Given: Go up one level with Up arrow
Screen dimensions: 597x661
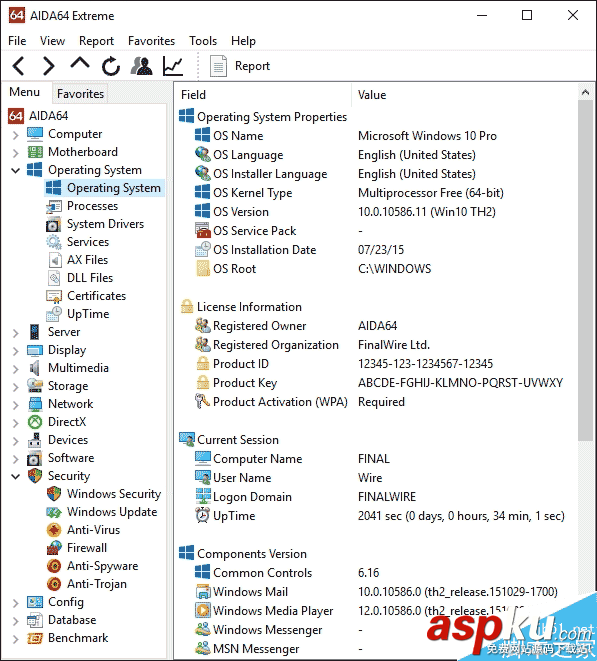Looking at the screenshot, I should (x=80, y=64).
